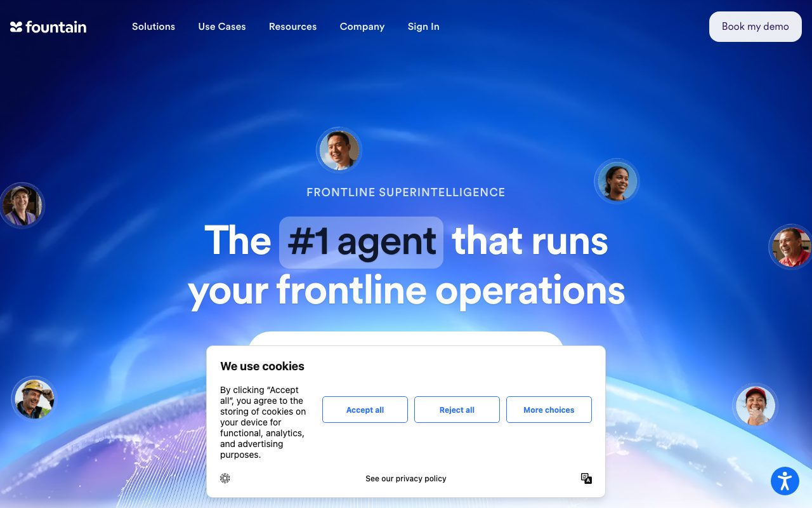Open More choices for cookies
812x508 pixels.
[x=549, y=410]
